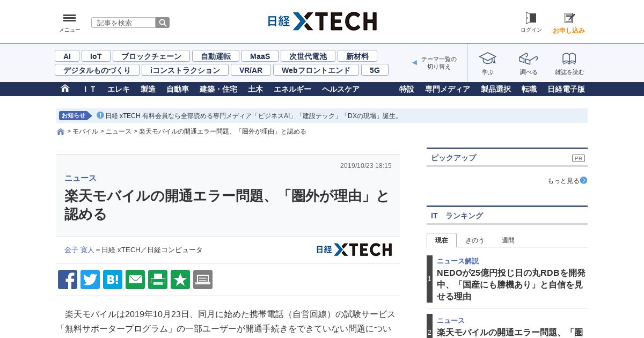Open the ヘルスケア navigation menu
The image size is (644, 338).
click(341, 89)
